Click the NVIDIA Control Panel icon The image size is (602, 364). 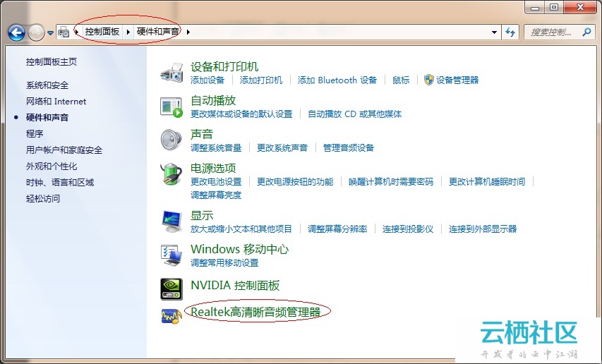pos(171,289)
